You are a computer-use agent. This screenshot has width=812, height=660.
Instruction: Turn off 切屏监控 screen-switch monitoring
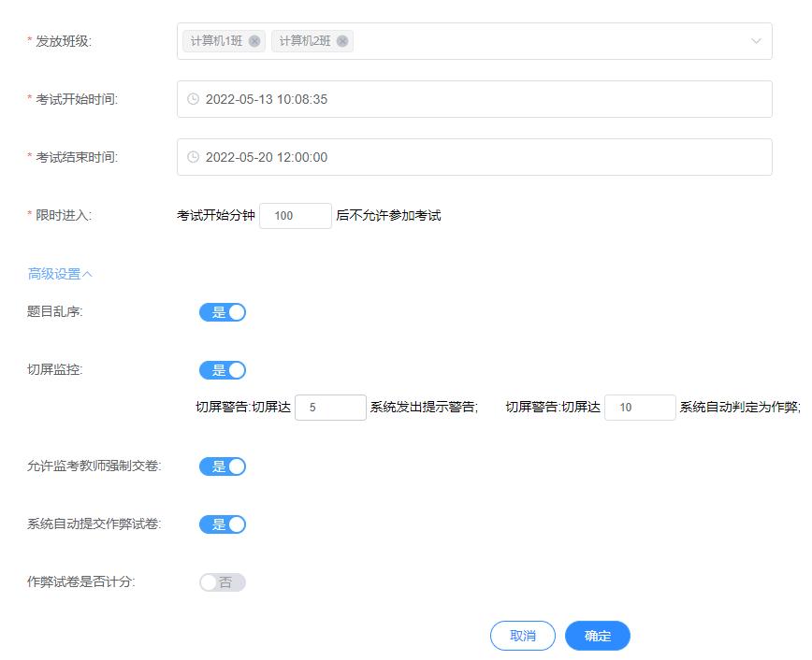click(x=223, y=370)
